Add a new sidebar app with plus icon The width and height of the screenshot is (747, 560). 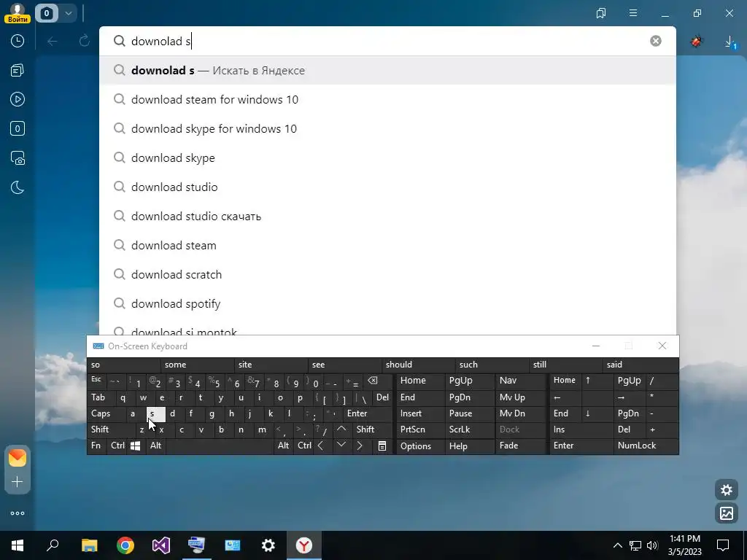(x=18, y=482)
